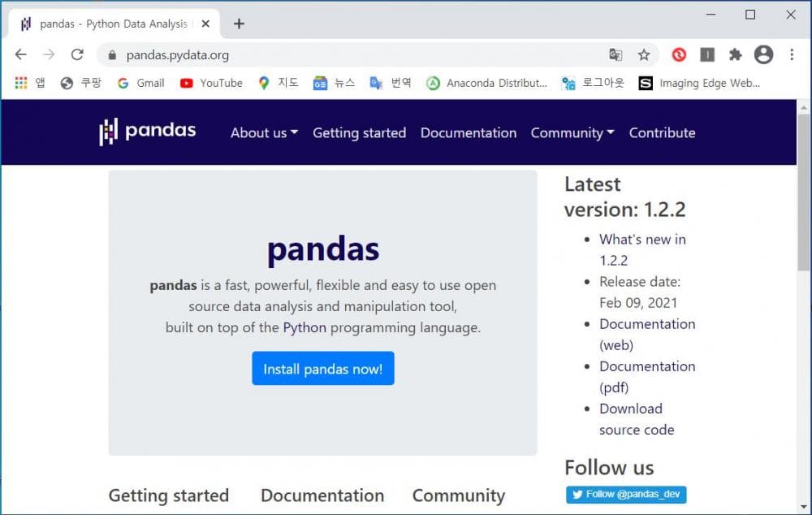Click the Install pandas now! button
This screenshot has width=812, height=515.
322,369
